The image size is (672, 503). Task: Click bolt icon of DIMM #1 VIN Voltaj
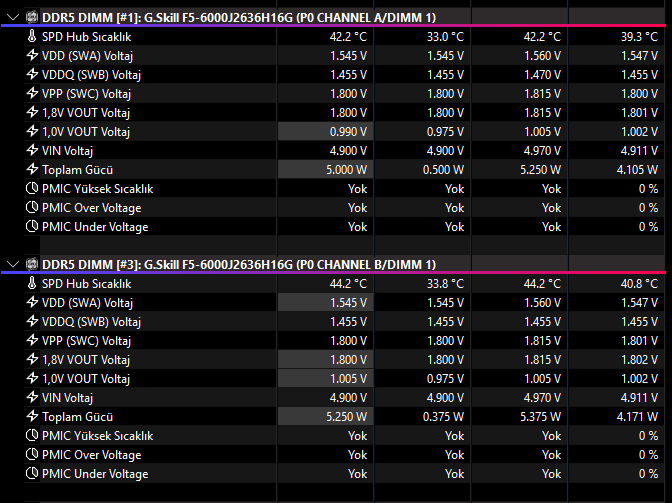click(32, 150)
